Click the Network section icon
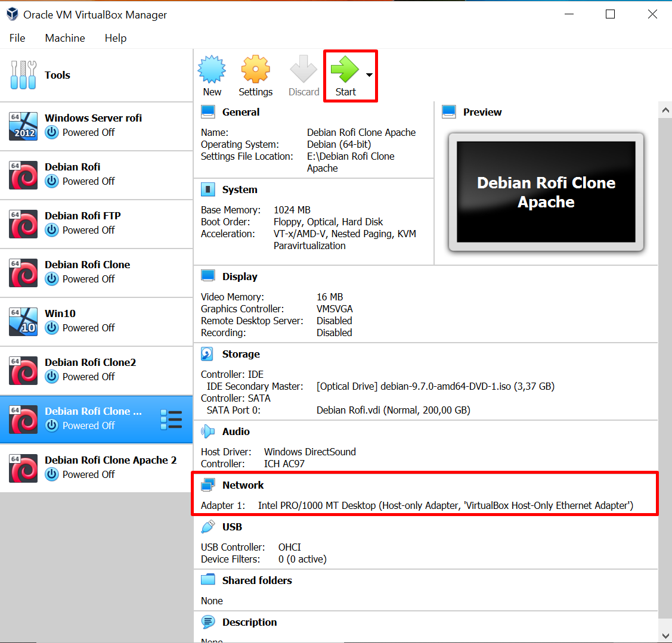 tap(208, 485)
